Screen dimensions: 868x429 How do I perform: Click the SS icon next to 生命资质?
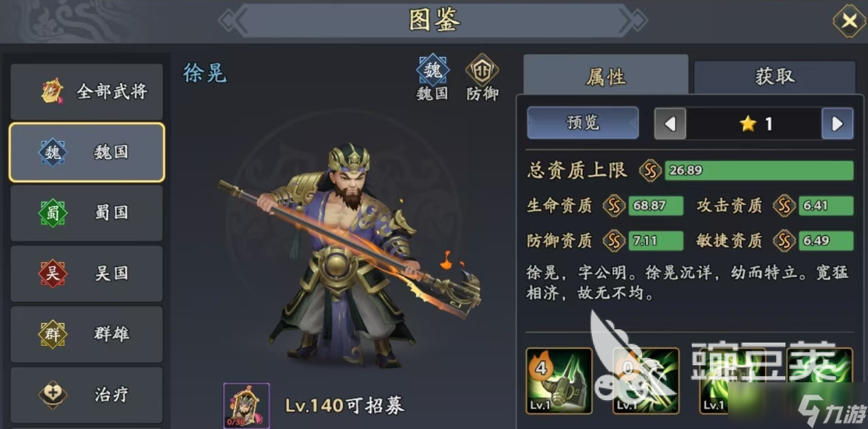point(614,206)
